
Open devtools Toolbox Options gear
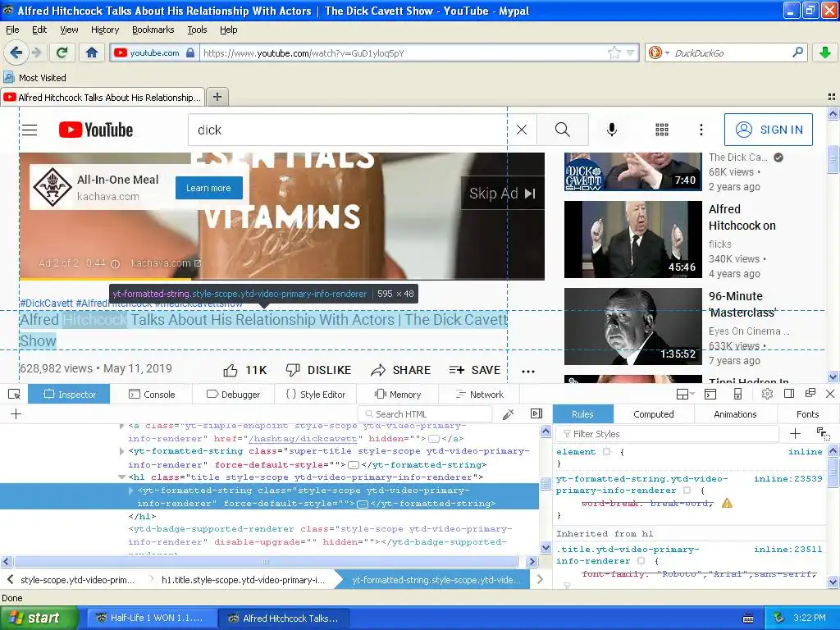coord(767,394)
